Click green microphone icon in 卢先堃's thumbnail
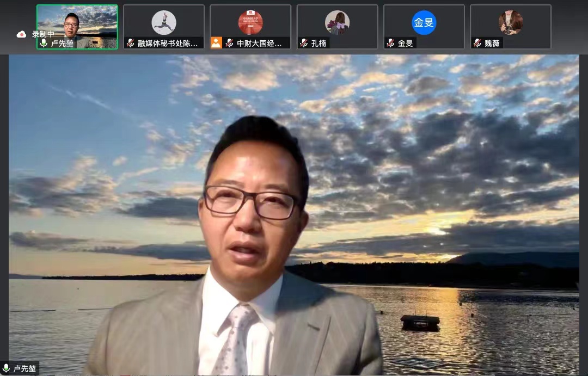The width and height of the screenshot is (588, 376). [x=44, y=43]
